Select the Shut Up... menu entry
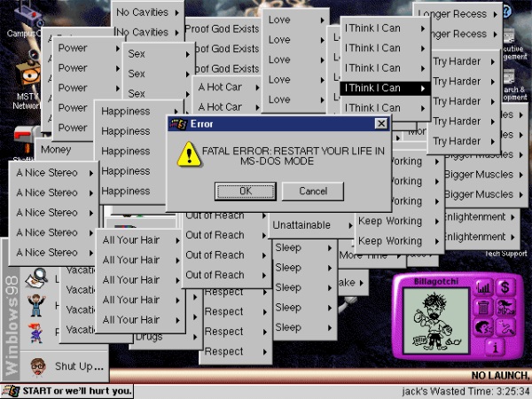 65,366
